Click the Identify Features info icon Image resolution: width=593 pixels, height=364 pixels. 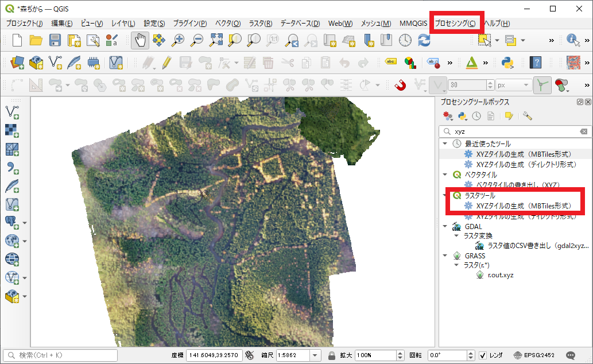tap(572, 40)
